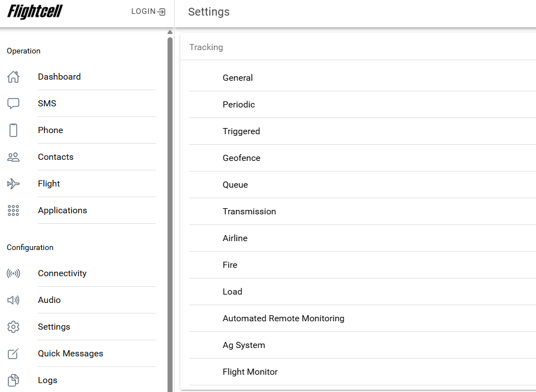Click the Audio speaker icon

click(13, 300)
